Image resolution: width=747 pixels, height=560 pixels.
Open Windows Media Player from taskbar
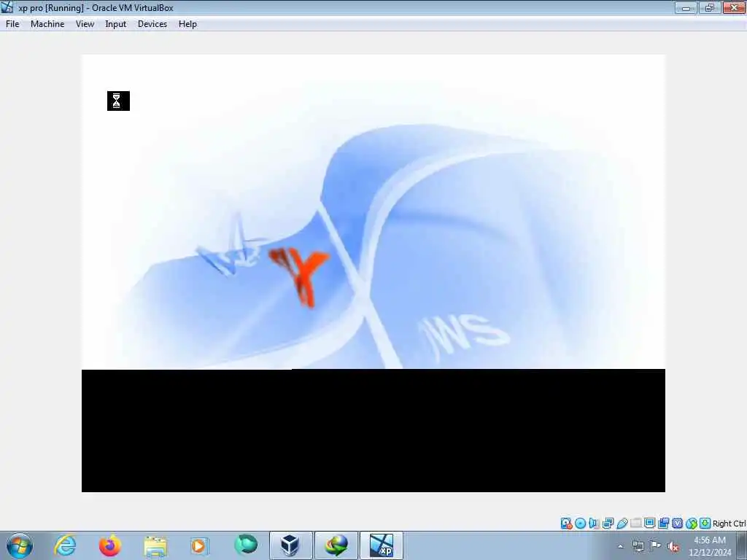(x=200, y=545)
